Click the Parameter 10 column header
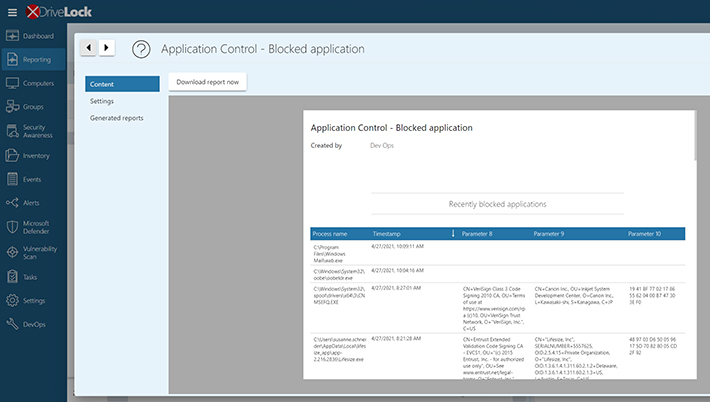The height and width of the screenshot is (402, 710). tap(644, 234)
